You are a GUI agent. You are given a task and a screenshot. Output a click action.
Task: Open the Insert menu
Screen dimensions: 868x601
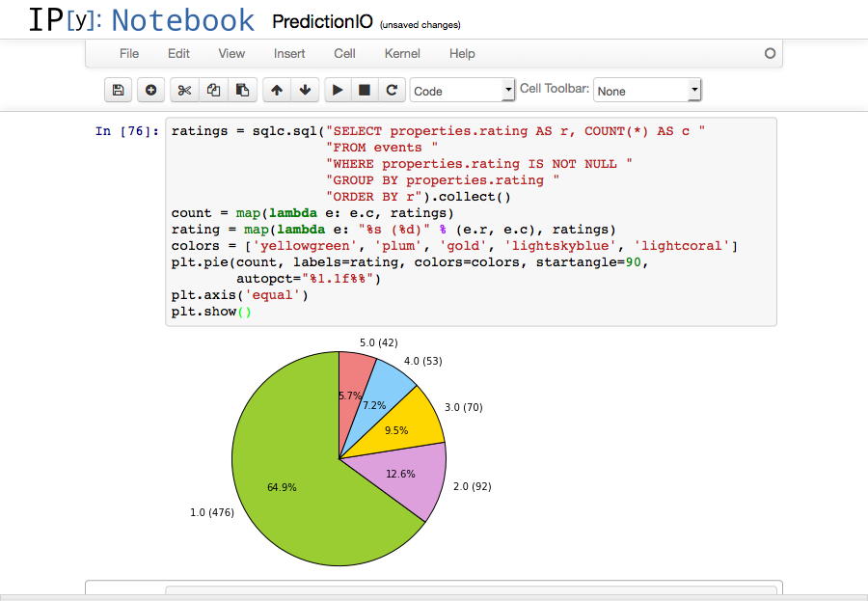[x=289, y=54]
